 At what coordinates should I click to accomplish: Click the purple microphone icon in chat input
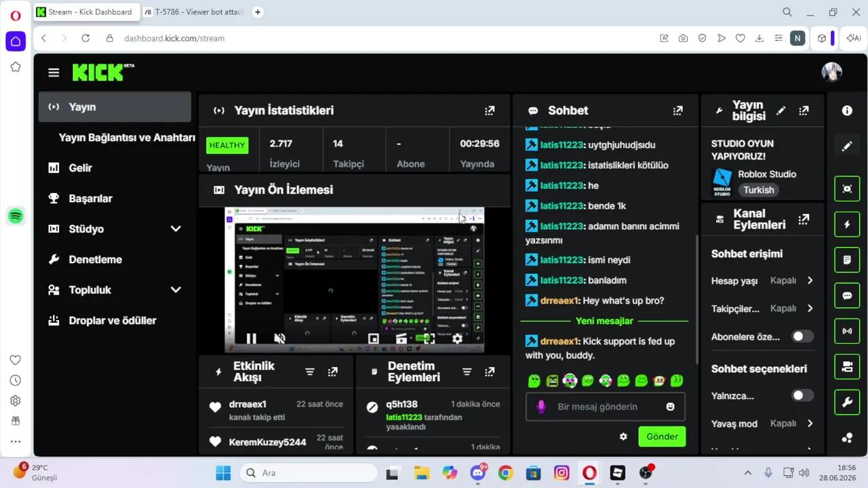(541, 407)
